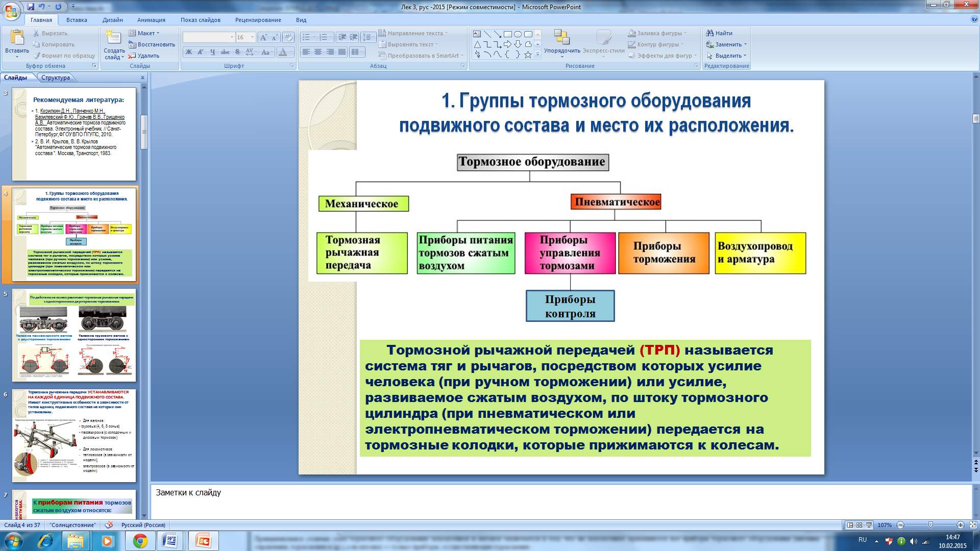The width and height of the screenshot is (980, 551).
Task: Toggle text Shadow (S) formatting
Action: click(237, 52)
